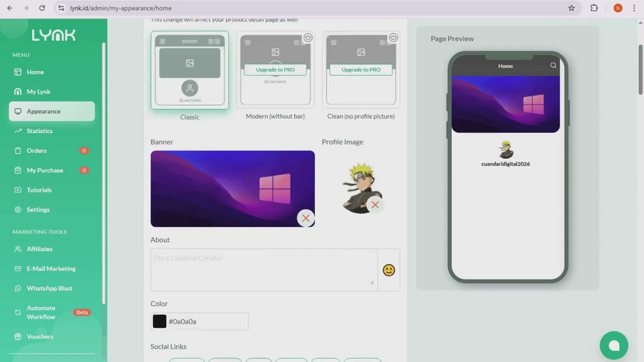Open the emoji picker smiley

click(x=389, y=270)
